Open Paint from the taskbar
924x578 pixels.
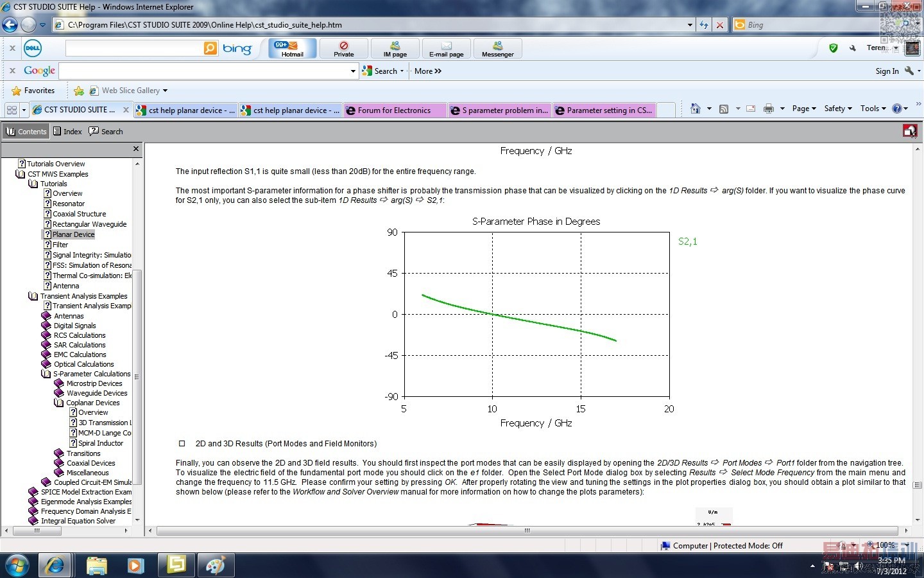pos(215,565)
